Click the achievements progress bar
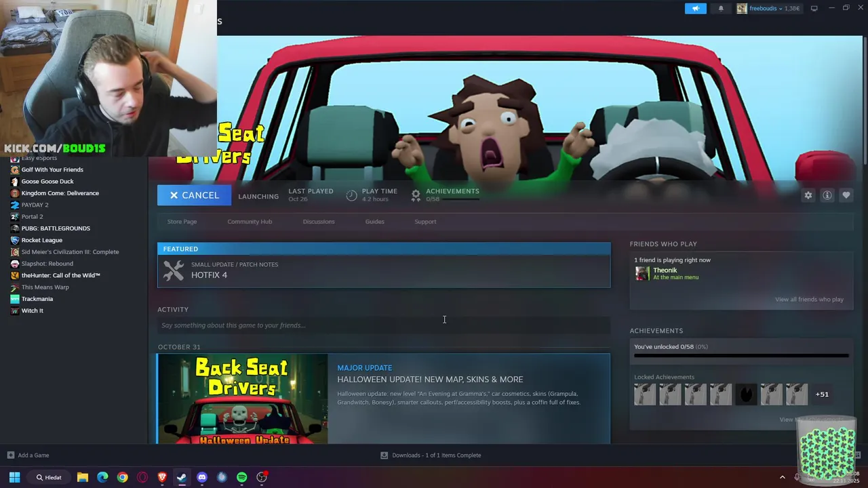This screenshot has height=488, width=868. 741,355
